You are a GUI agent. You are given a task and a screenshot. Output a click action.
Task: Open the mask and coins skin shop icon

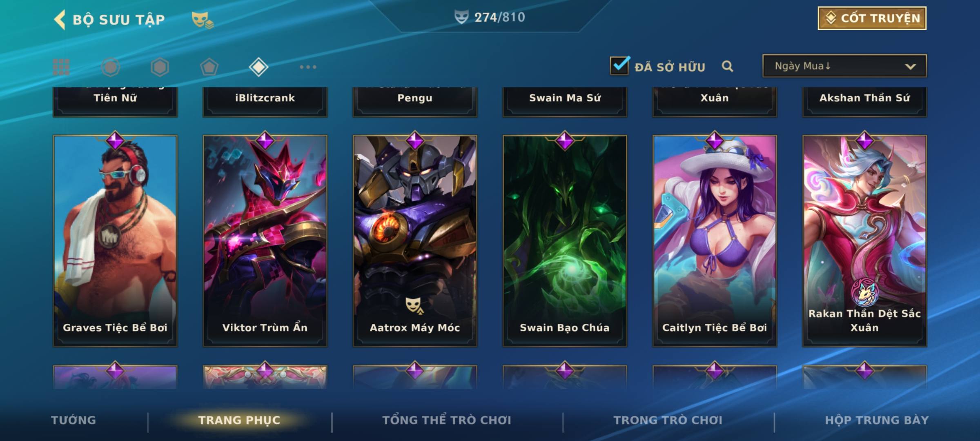click(x=203, y=20)
